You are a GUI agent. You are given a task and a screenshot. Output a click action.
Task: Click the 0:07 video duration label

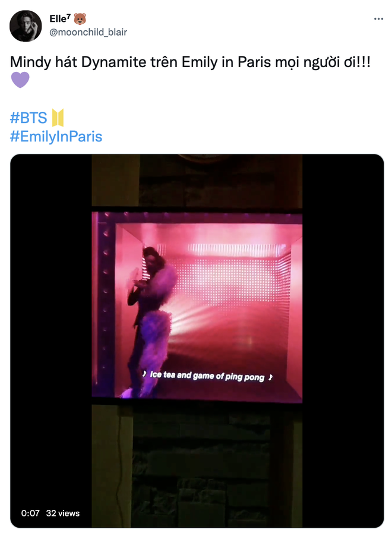tap(30, 513)
